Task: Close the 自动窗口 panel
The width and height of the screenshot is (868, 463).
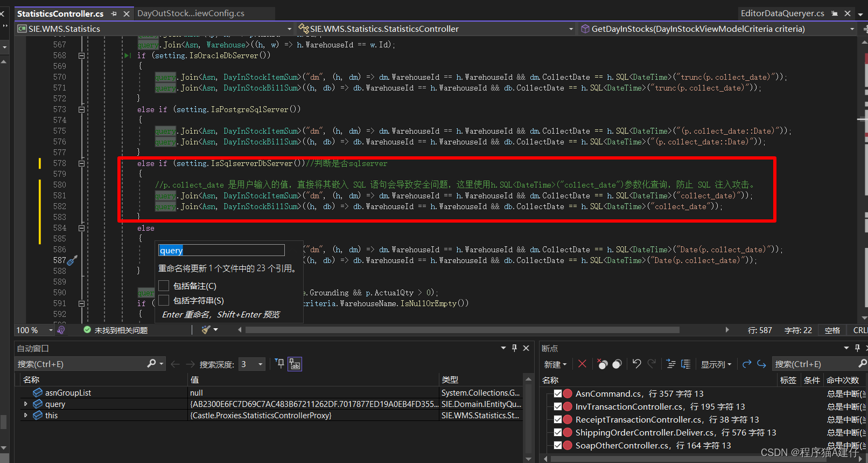Action: point(526,348)
